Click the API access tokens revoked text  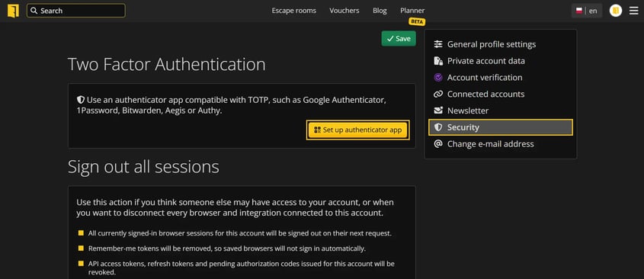241,268
